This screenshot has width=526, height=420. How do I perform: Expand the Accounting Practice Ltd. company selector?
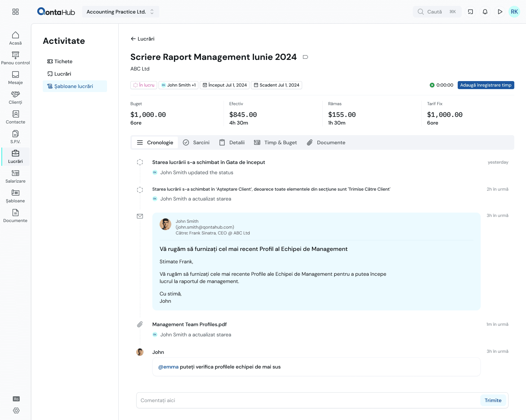point(121,12)
